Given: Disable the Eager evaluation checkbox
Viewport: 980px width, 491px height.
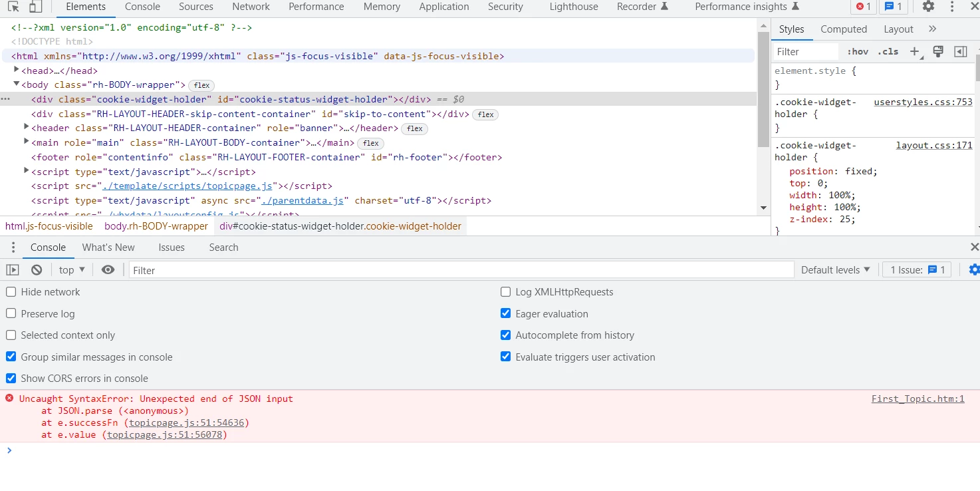Looking at the screenshot, I should [x=505, y=313].
